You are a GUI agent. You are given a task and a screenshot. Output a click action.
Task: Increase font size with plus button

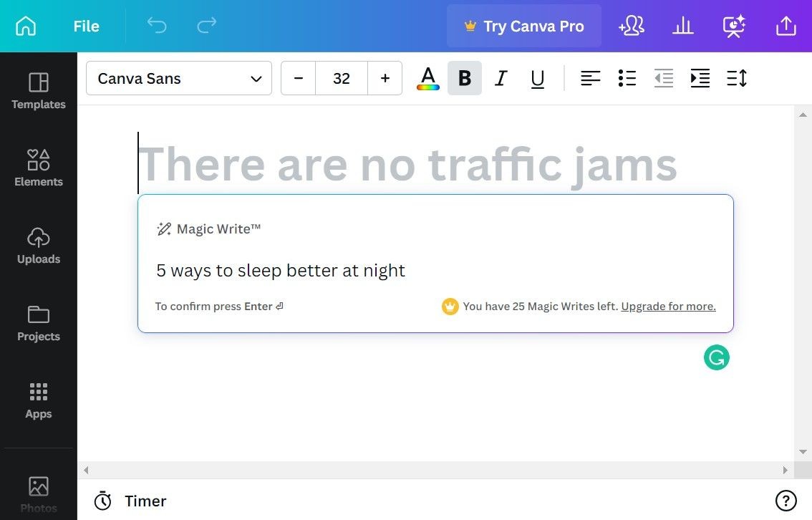385,78
